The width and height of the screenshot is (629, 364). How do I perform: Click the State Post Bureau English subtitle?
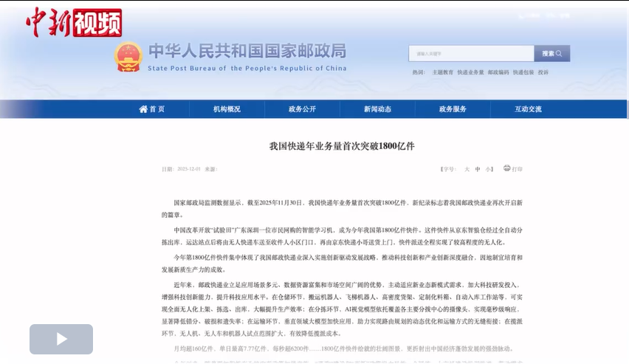coord(247,68)
